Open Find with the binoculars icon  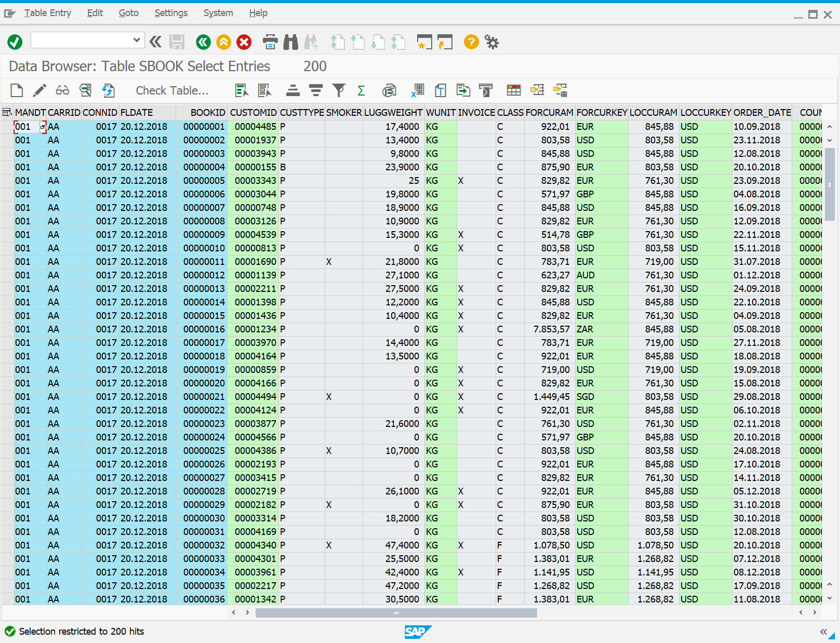click(x=291, y=42)
